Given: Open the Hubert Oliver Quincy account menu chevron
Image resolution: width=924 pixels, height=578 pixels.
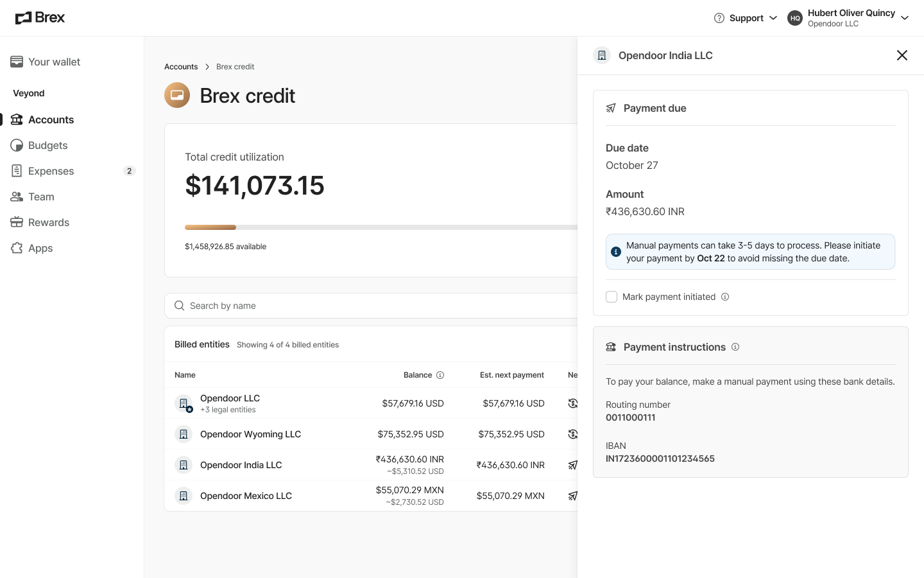Looking at the screenshot, I should pyautogui.click(x=905, y=18).
